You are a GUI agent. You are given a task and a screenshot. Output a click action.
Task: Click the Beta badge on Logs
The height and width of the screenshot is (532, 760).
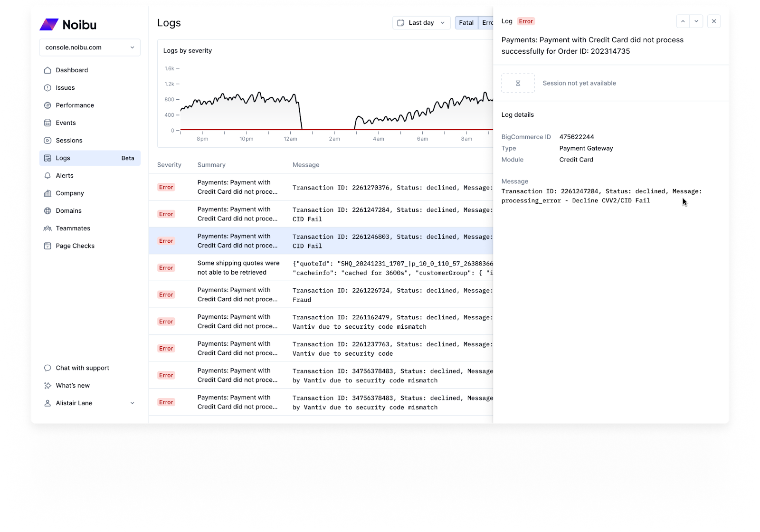point(128,158)
